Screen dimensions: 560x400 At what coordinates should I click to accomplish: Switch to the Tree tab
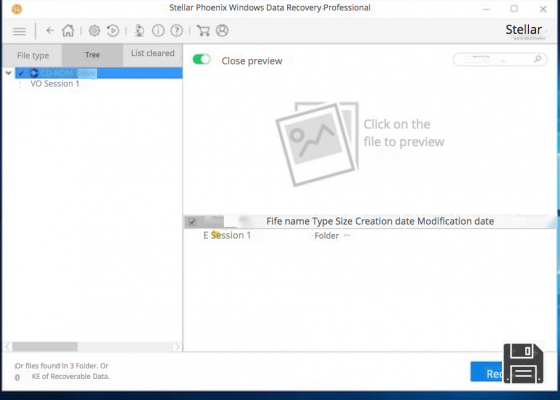(92, 55)
